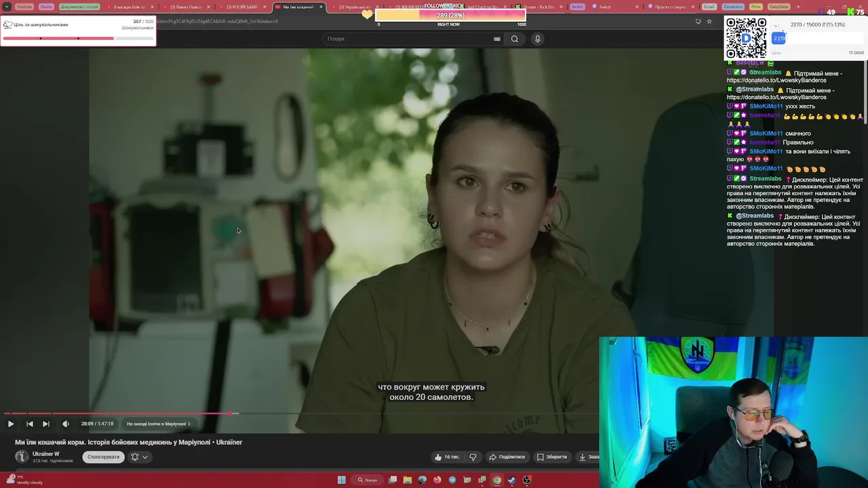The height and width of the screenshot is (488, 868).
Task: Open notification bell dropdown for channel
Action: [x=139, y=457]
